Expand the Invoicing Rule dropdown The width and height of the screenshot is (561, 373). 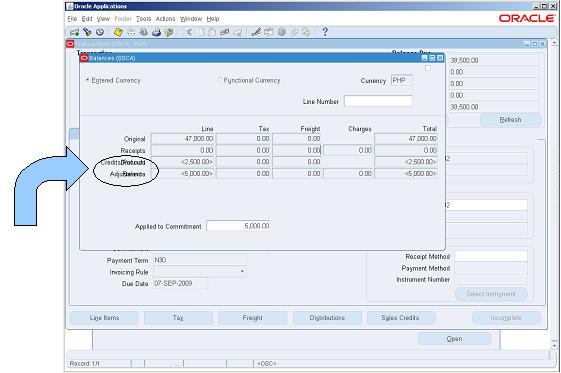[242, 272]
